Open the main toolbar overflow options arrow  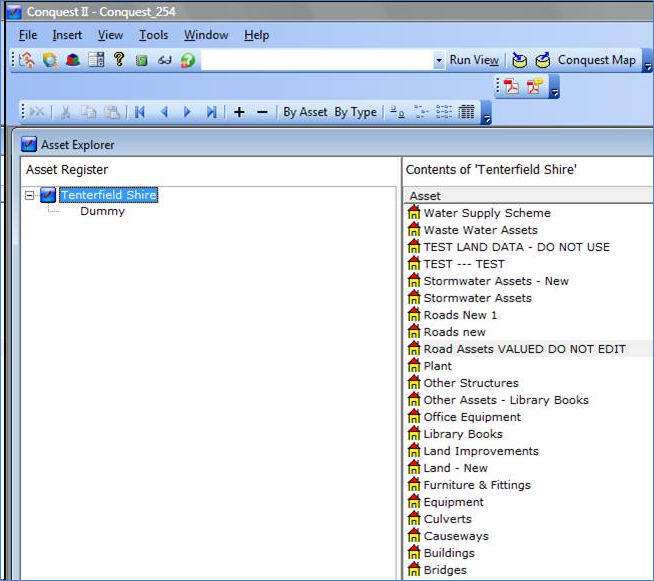(x=648, y=61)
